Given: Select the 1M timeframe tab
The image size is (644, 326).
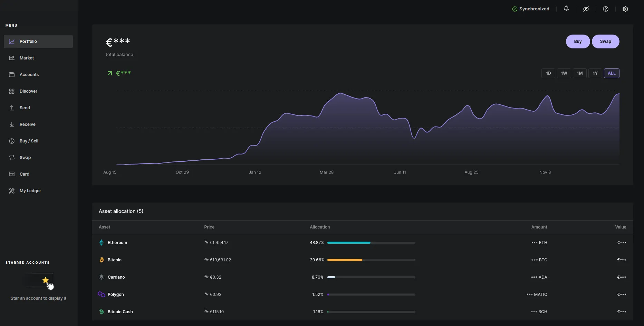Looking at the screenshot, I should 579,73.
